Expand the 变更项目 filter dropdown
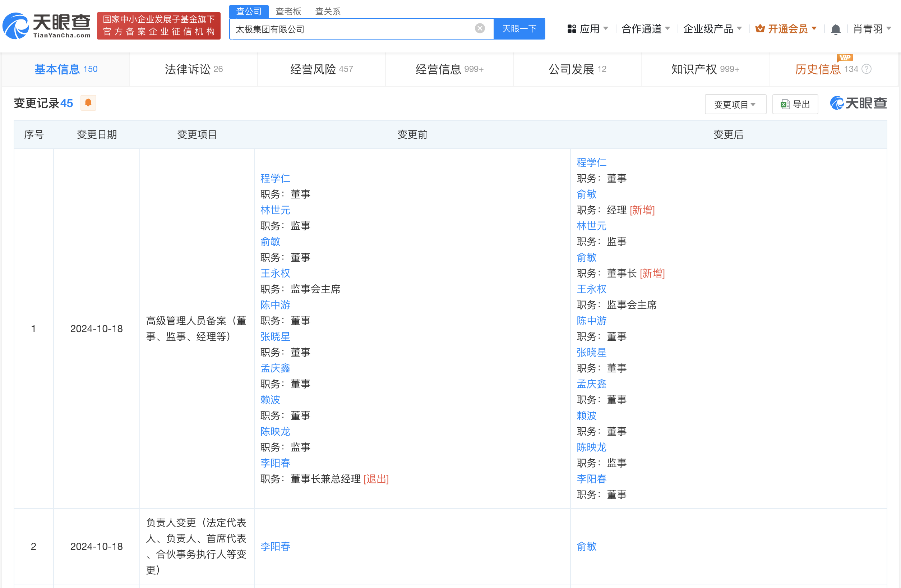The image size is (901, 588). point(735,105)
